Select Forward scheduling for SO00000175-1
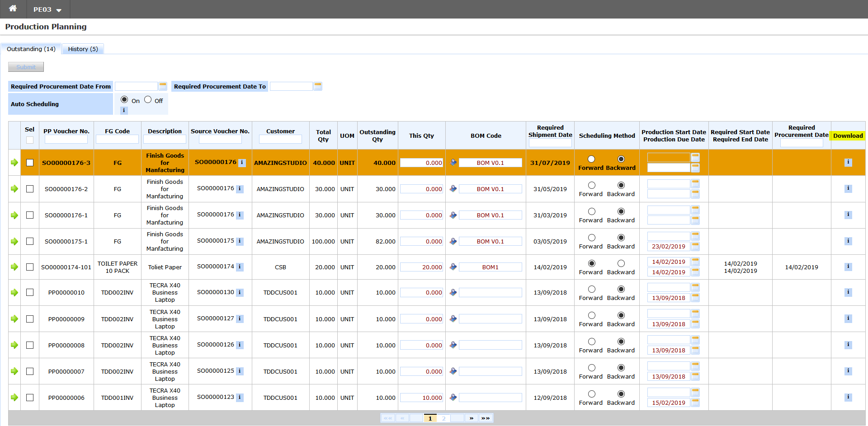 (591, 238)
